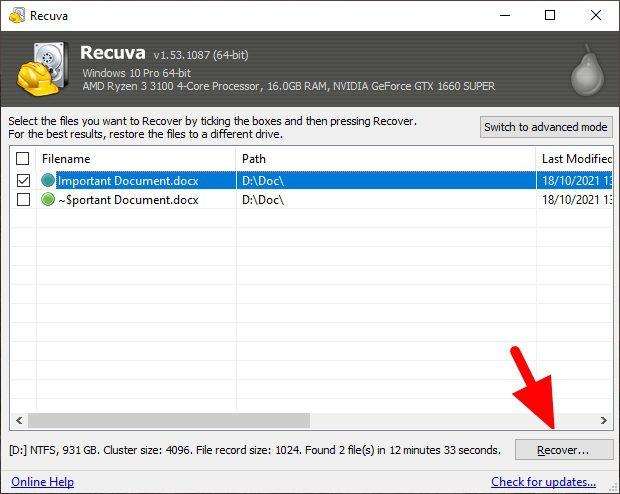Image resolution: width=620 pixels, height=494 pixels.
Task: Click the AMD Ryzen 3 3100 system info line
Action: (289, 86)
